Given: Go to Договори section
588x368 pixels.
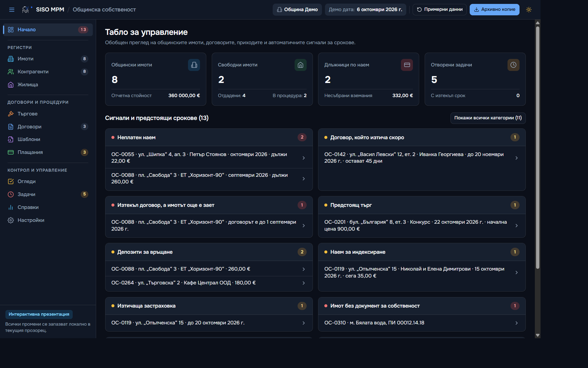Looking at the screenshot, I should [x=48, y=127].
